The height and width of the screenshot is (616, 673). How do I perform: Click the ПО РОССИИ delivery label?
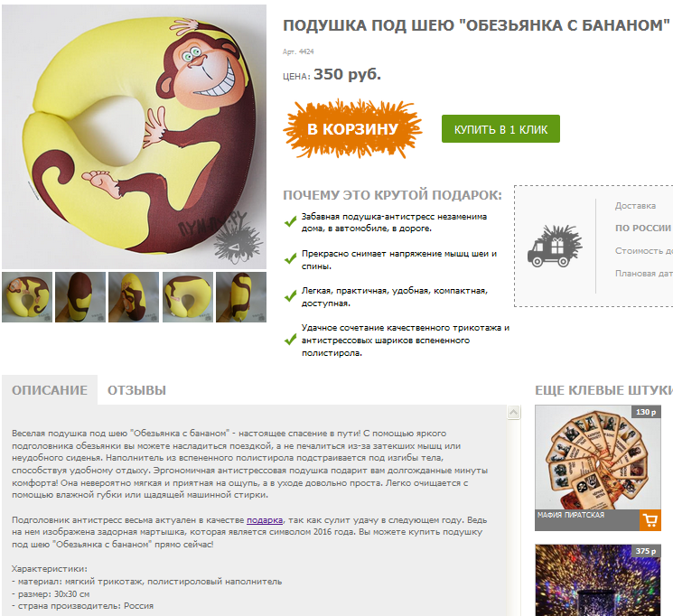coord(642,228)
